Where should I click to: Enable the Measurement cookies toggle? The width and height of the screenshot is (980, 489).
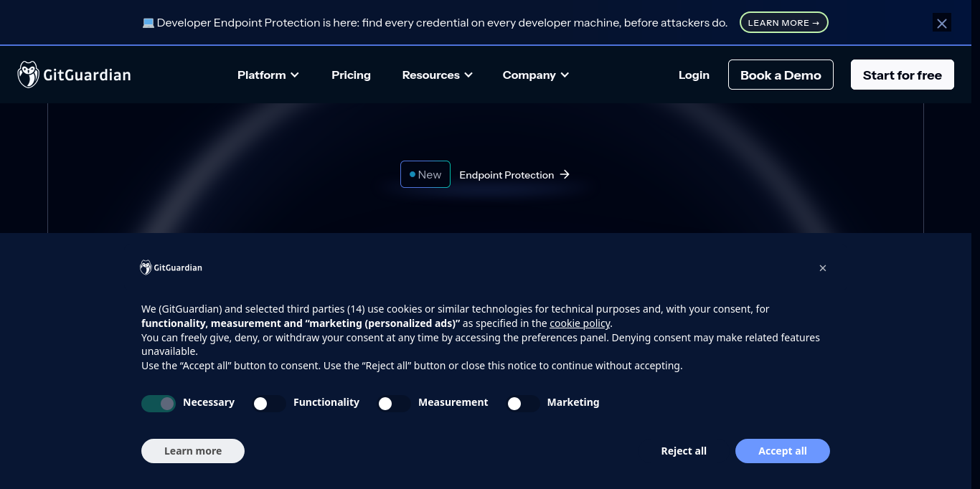pyautogui.click(x=394, y=404)
